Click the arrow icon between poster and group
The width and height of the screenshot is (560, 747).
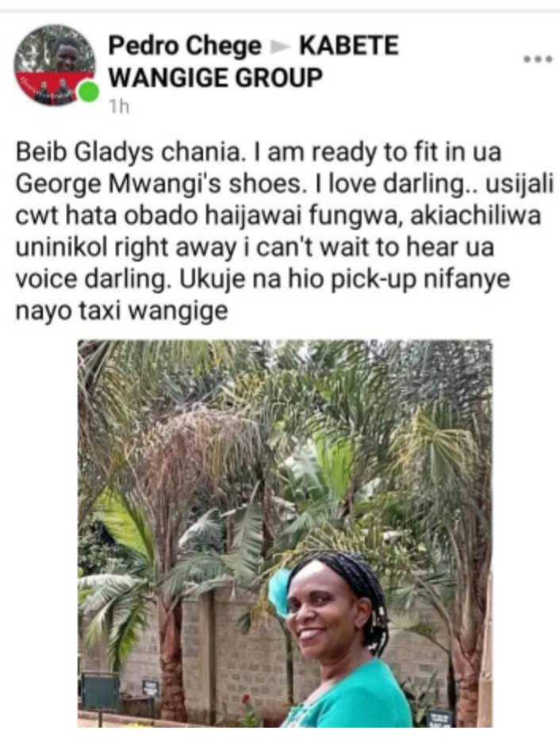[x=280, y=47]
